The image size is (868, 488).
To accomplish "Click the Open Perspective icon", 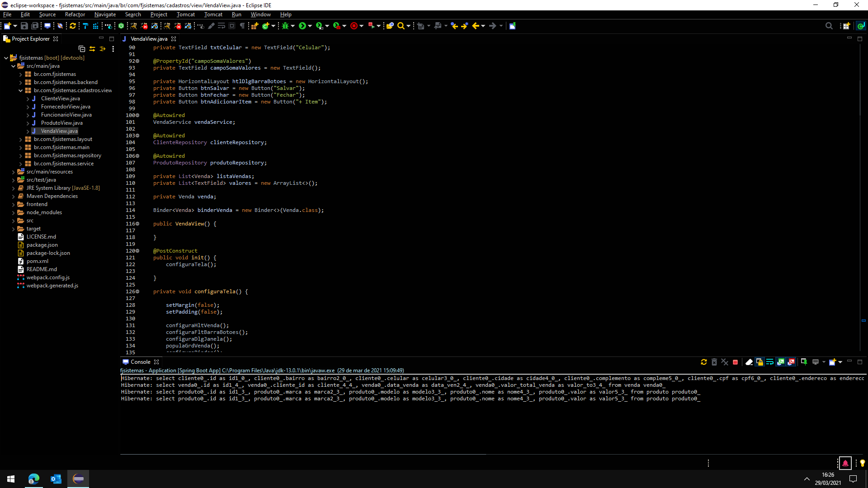I will click(x=846, y=26).
